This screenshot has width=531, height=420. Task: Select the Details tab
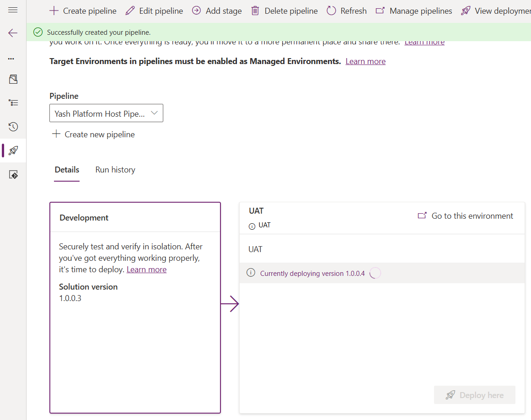[67, 170]
